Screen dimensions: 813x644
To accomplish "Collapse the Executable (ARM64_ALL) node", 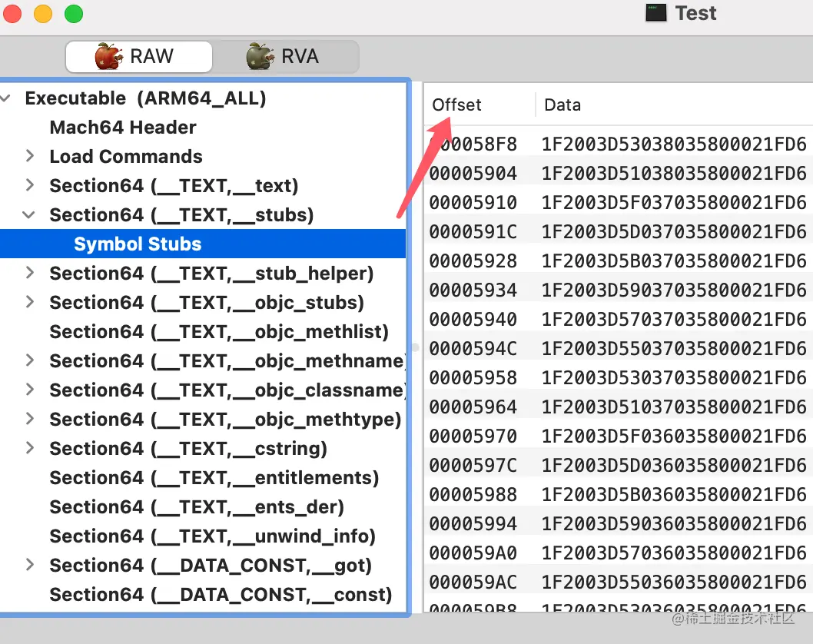I will pyautogui.click(x=5, y=98).
